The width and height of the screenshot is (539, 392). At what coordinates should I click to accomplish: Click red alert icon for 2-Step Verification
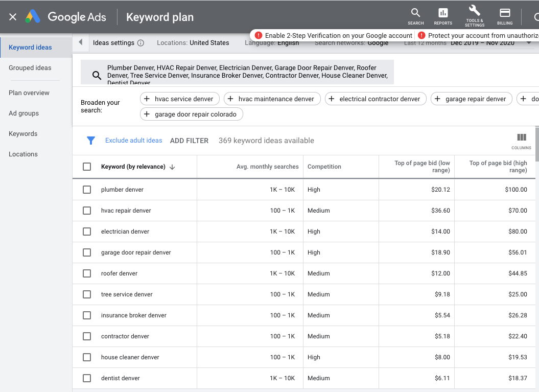pos(259,35)
